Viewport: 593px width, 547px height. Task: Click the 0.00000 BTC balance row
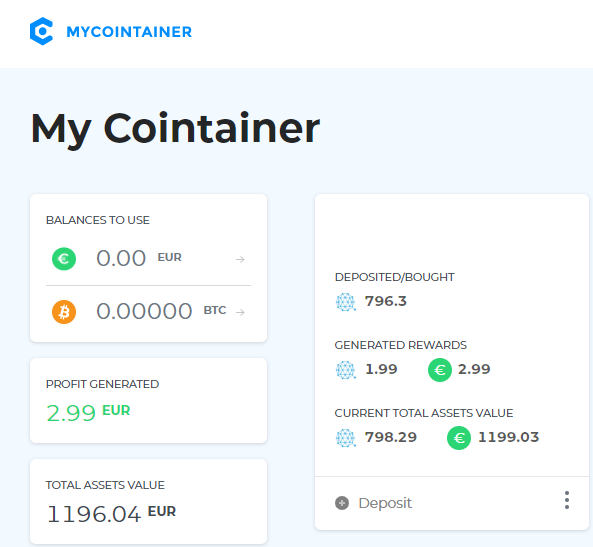(x=148, y=312)
